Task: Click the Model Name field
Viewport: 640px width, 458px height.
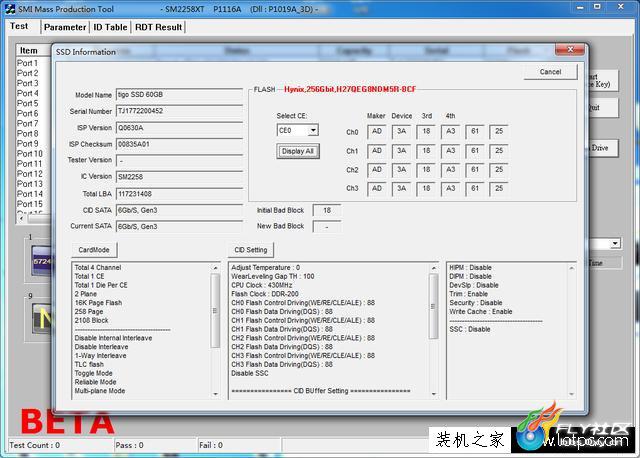Action: pyautogui.click(x=179, y=95)
